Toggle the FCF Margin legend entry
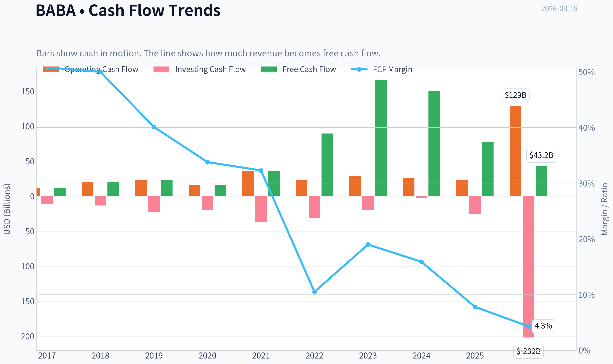The height and width of the screenshot is (364, 613). coord(382,69)
